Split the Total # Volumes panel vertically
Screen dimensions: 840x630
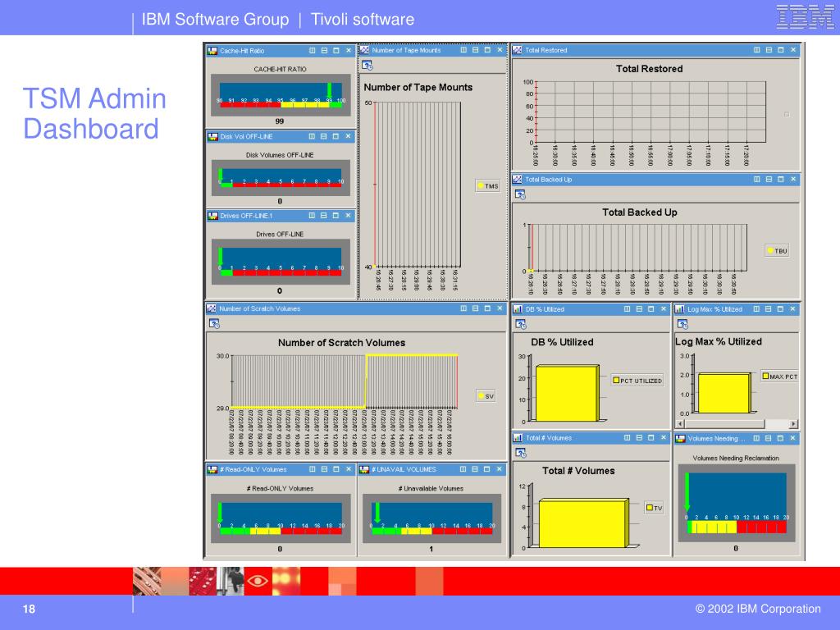(628, 438)
